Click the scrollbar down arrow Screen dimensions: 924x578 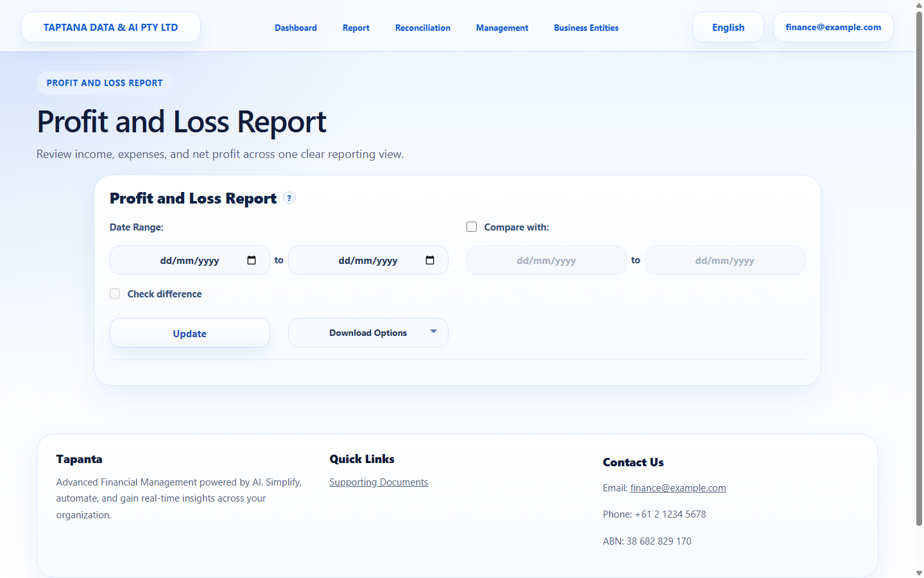pyautogui.click(x=919, y=573)
